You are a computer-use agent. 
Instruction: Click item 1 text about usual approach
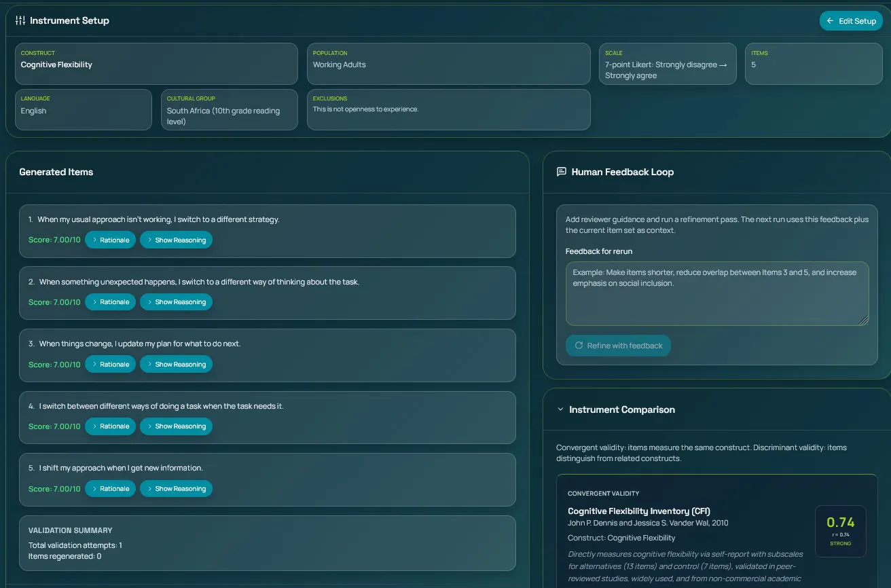pyautogui.click(x=158, y=219)
